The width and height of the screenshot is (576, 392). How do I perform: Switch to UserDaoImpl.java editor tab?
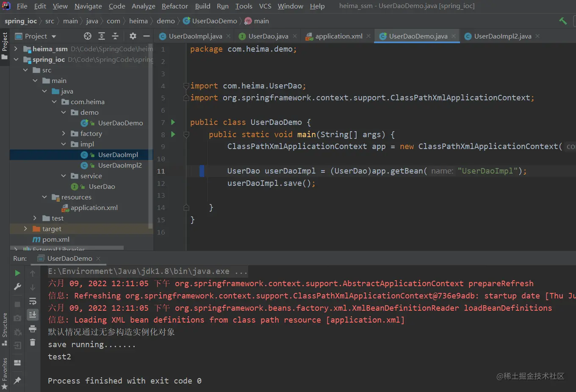pyautogui.click(x=195, y=36)
